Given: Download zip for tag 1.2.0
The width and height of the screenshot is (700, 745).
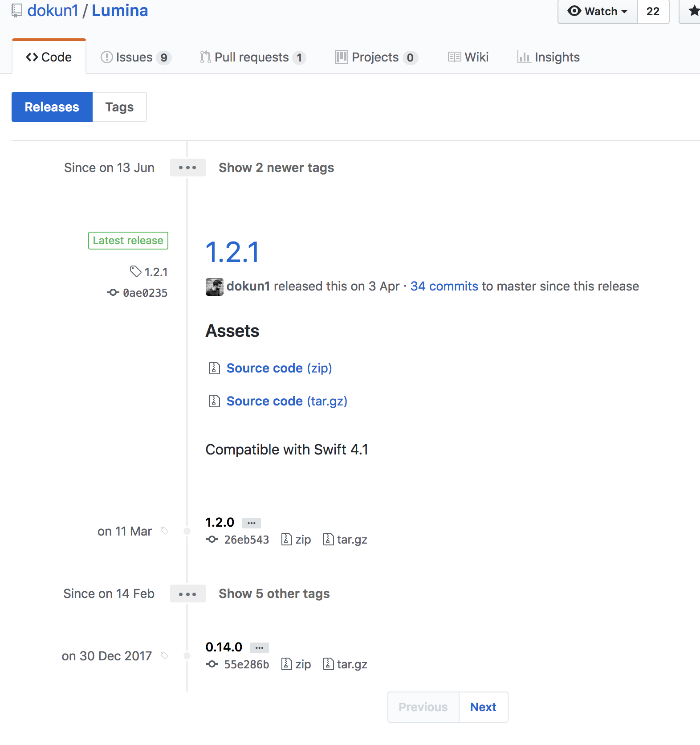Looking at the screenshot, I should pos(297,540).
